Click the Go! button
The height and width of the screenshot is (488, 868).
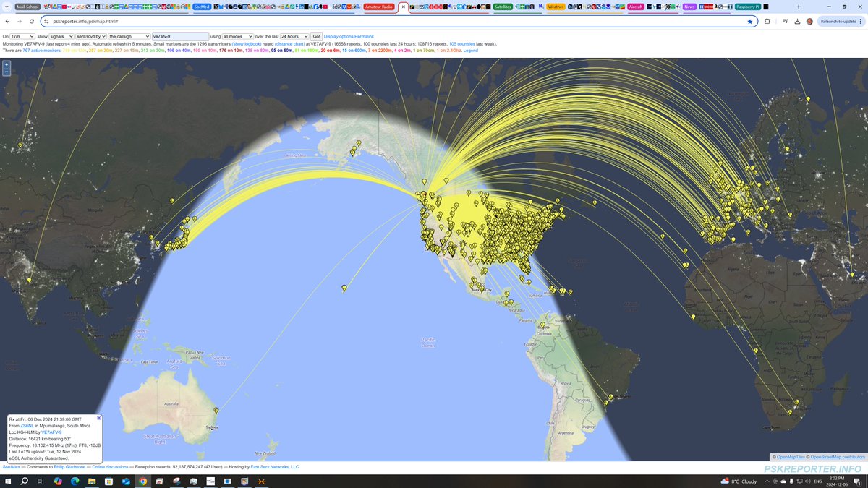coord(316,36)
